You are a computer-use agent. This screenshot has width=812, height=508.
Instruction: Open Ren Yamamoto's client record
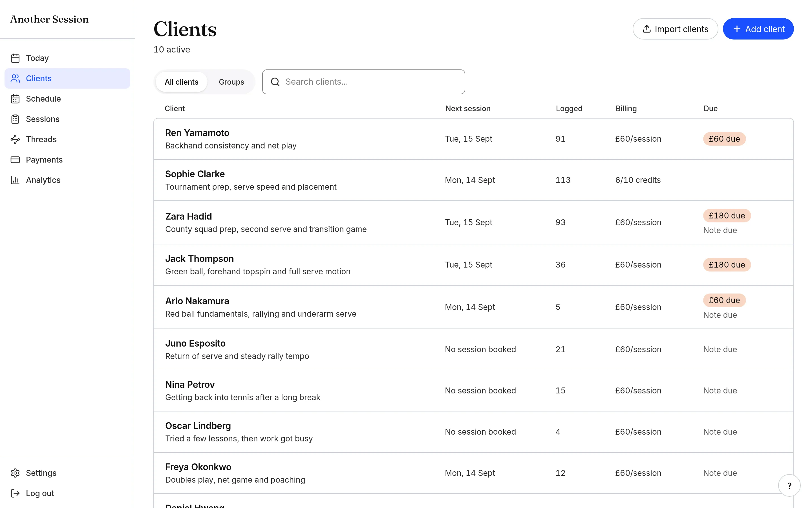point(473,139)
